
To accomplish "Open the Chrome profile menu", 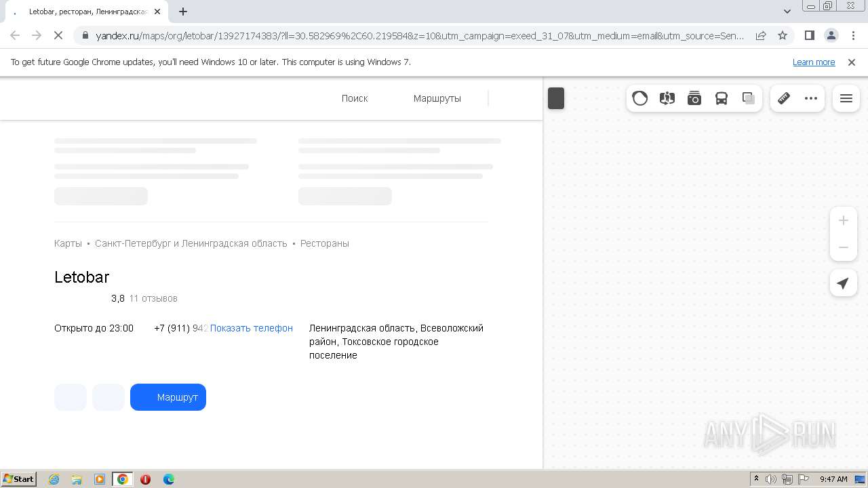I will coord(831,35).
